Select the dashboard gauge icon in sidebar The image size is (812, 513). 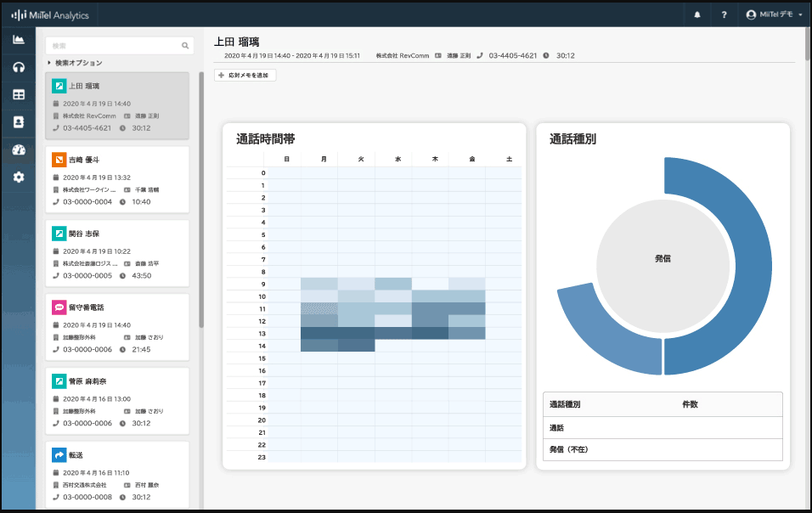pyautogui.click(x=18, y=149)
